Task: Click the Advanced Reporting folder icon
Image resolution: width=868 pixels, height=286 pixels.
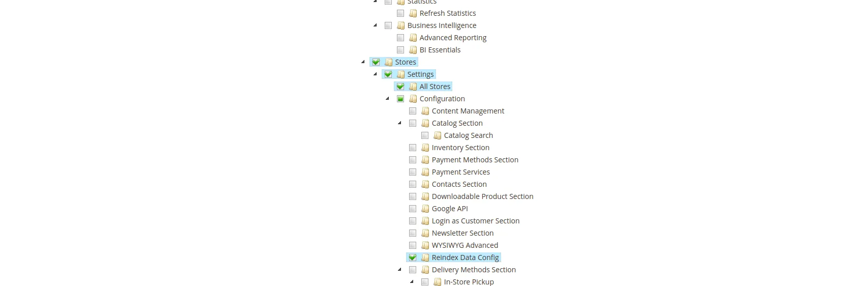Action: pyautogui.click(x=413, y=38)
